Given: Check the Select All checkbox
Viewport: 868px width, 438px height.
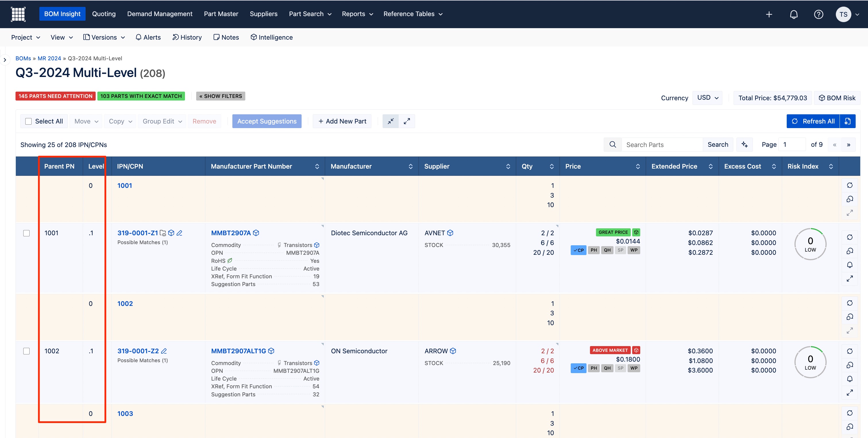Looking at the screenshot, I should click(28, 121).
